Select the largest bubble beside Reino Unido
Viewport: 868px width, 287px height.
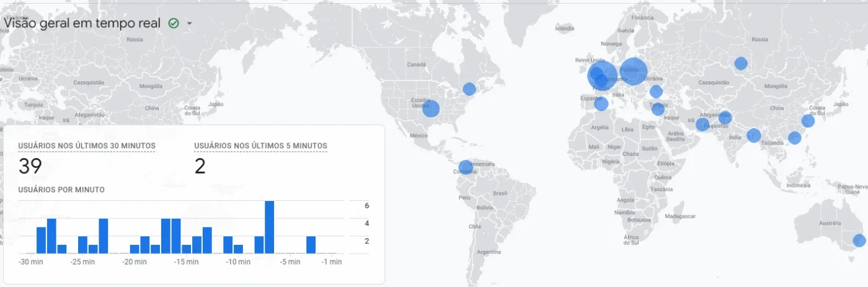pyautogui.click(x=603, y=76)
